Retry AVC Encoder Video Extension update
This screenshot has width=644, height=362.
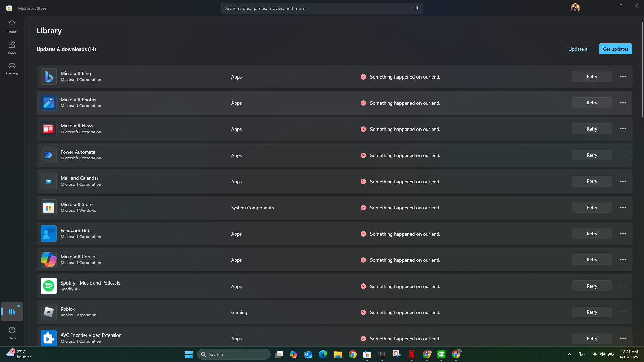[x=592, y=338]
